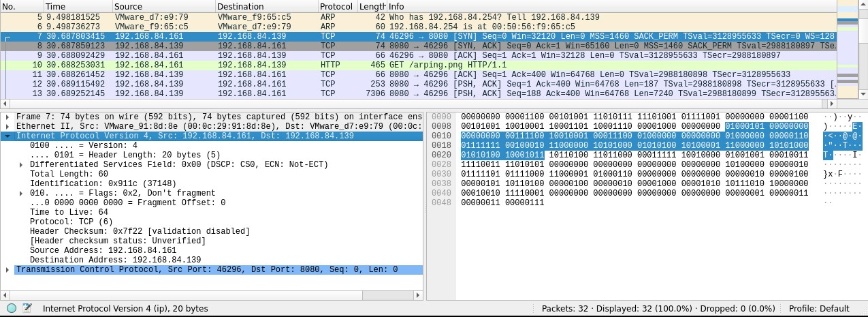Select the Protocol: TCP (6) field
Image resolution: width=868 pixels, height=317 pixels.
point(71,222)
